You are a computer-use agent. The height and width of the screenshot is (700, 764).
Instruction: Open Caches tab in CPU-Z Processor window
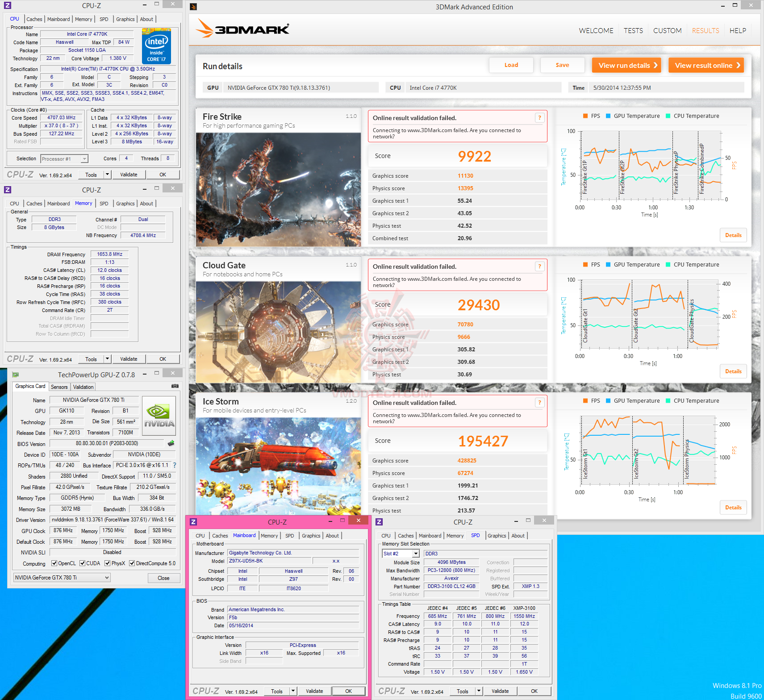pos(34,19)
